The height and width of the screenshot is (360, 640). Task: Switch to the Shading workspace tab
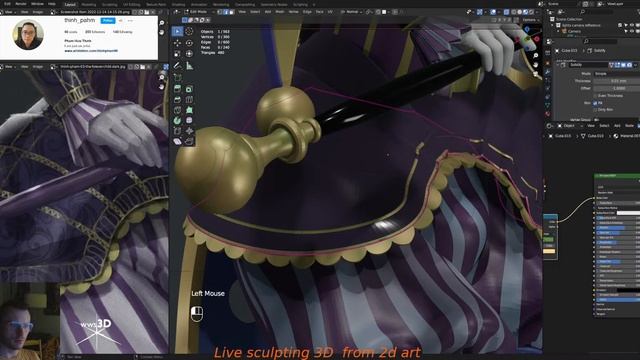pyautogui.click(x=178, y=4)
